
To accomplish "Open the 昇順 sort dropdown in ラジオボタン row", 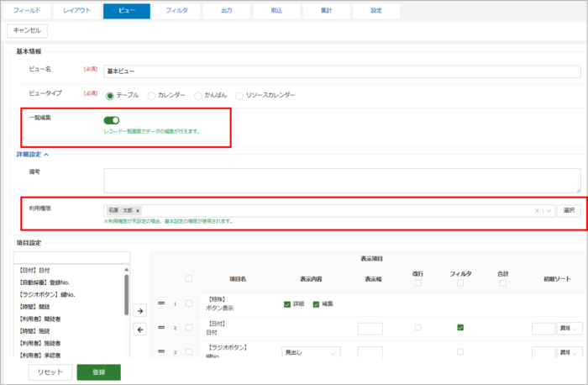I will tap(570, 352).
